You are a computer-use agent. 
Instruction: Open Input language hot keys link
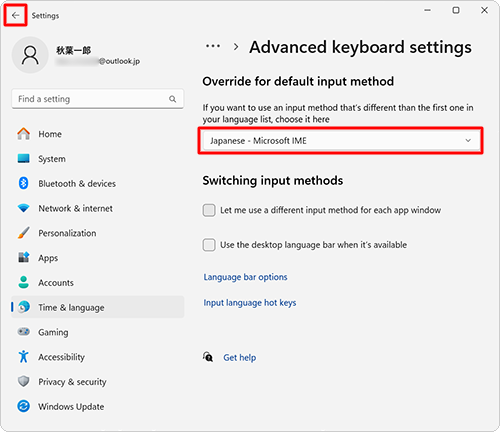(250, 303)
